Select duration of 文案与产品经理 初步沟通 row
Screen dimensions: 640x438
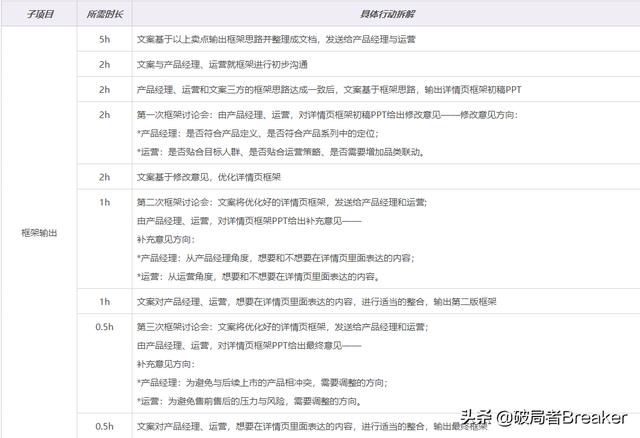coord(104,64)
